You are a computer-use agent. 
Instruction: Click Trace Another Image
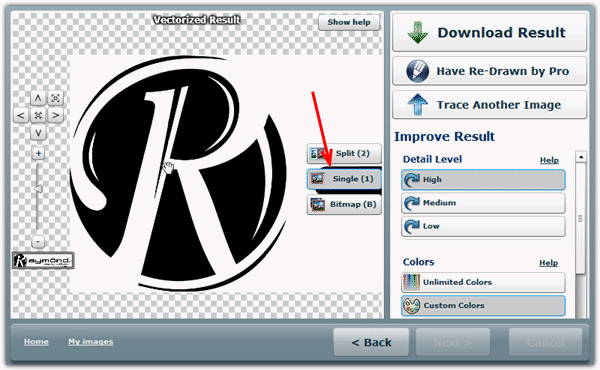coord(489,105)
